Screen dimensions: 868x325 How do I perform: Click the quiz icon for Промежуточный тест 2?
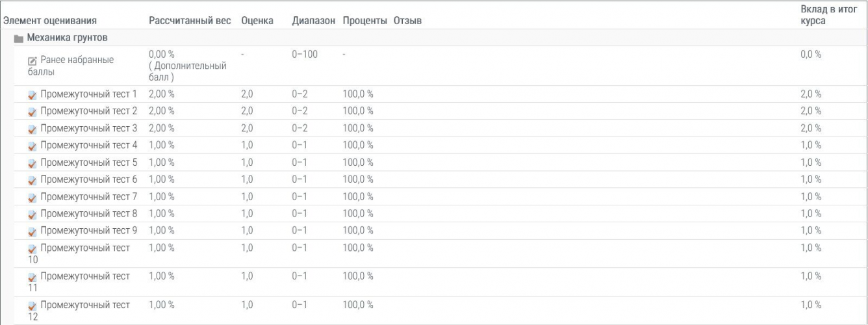tap(32, 112)
